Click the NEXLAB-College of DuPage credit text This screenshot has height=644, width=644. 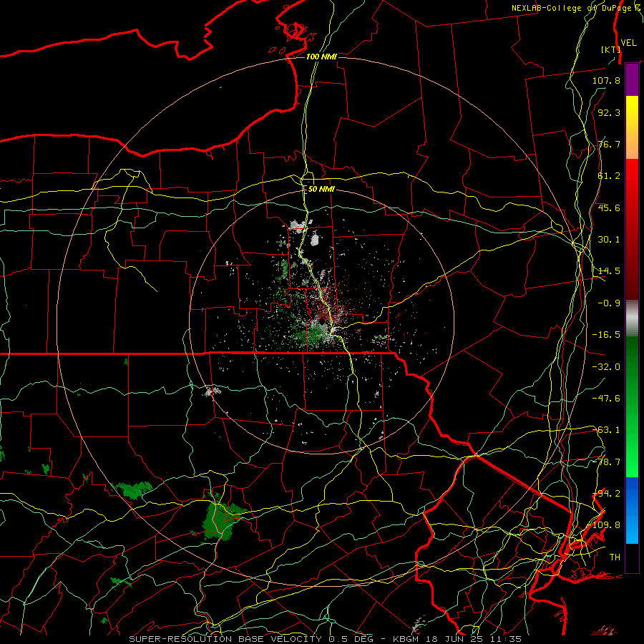tap(576, 8)
